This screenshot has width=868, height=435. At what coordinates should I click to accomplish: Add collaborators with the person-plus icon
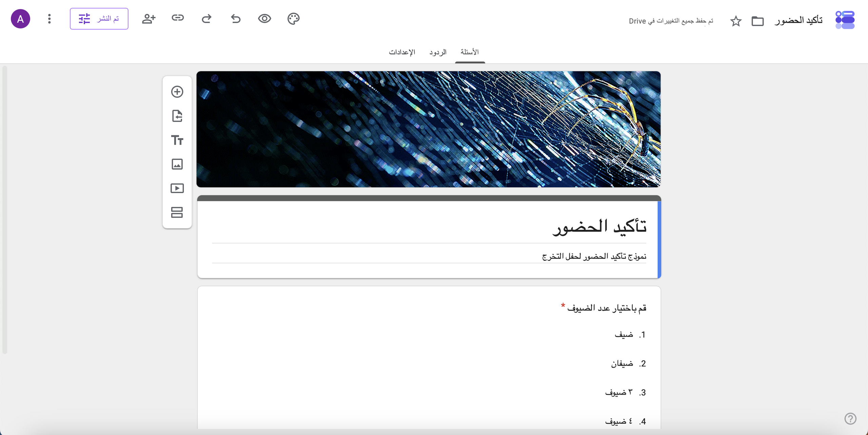pos(149,19)
